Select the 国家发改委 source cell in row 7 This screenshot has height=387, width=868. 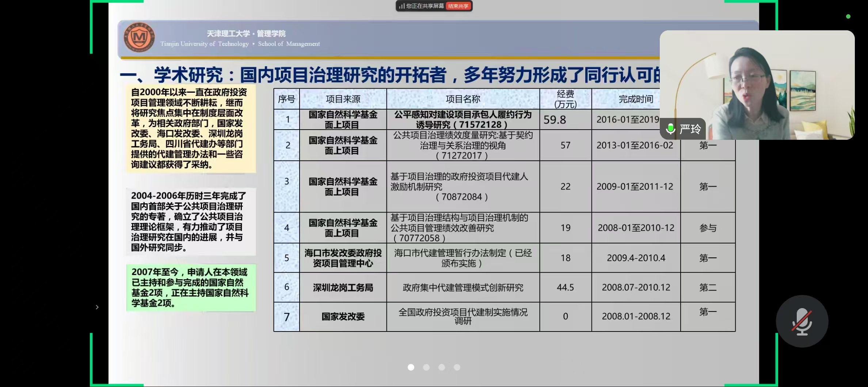tap(343, 317)
